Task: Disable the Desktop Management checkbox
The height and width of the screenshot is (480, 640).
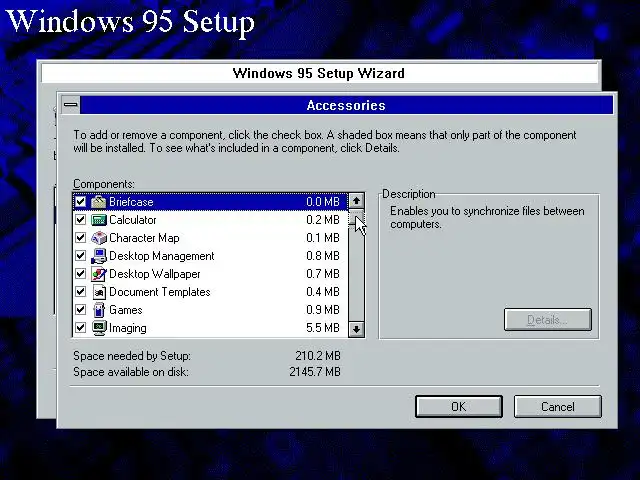Action: [80, 256]
